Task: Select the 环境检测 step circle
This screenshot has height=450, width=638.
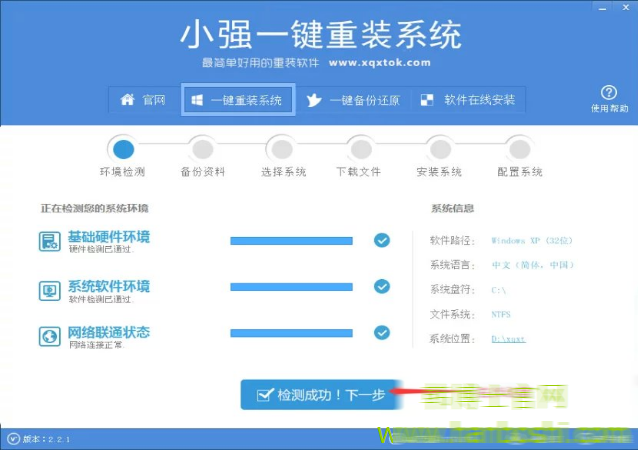Action: [123, 149]
